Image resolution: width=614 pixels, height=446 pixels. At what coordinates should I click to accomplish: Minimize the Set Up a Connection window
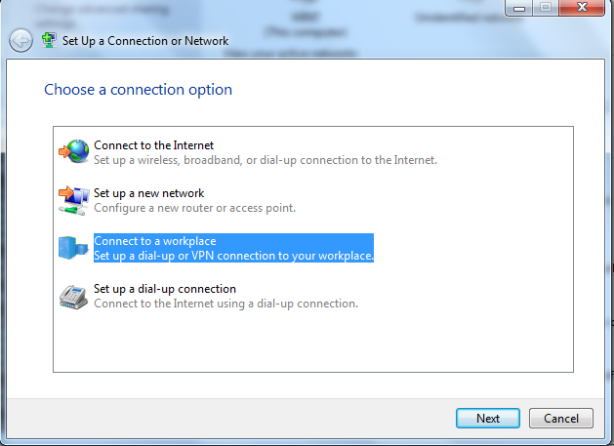(519, 7)
